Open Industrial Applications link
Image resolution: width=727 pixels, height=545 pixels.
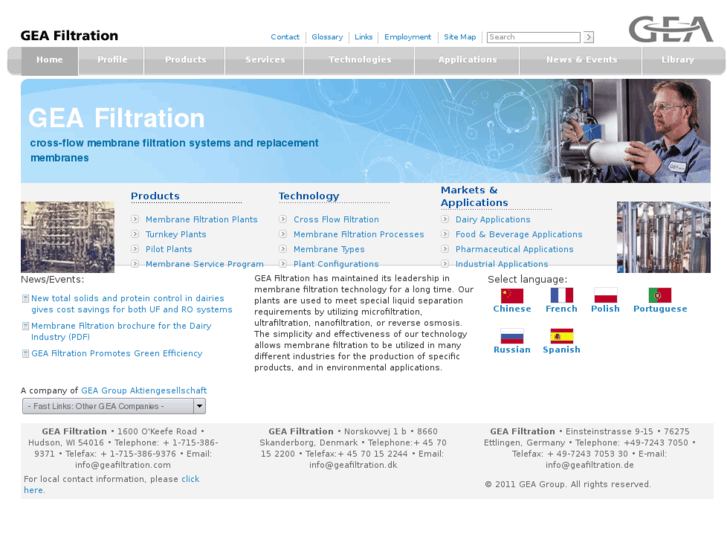click(x=501, y=264)
